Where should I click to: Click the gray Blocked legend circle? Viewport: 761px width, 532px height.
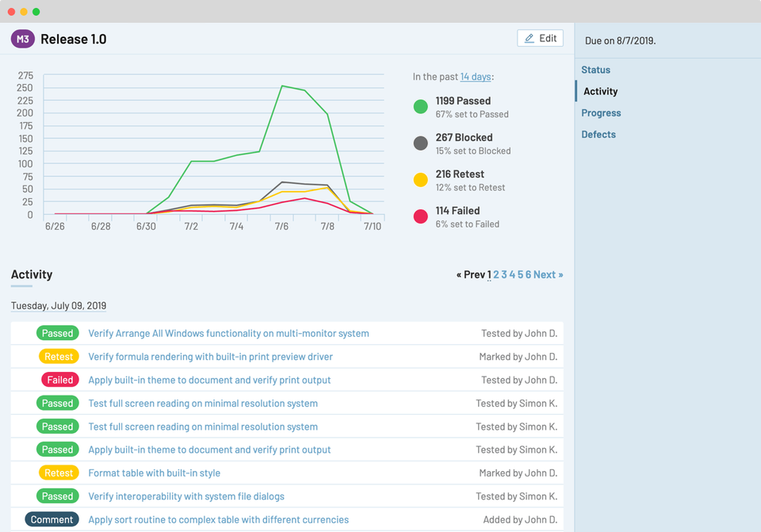tap(421, 144)
